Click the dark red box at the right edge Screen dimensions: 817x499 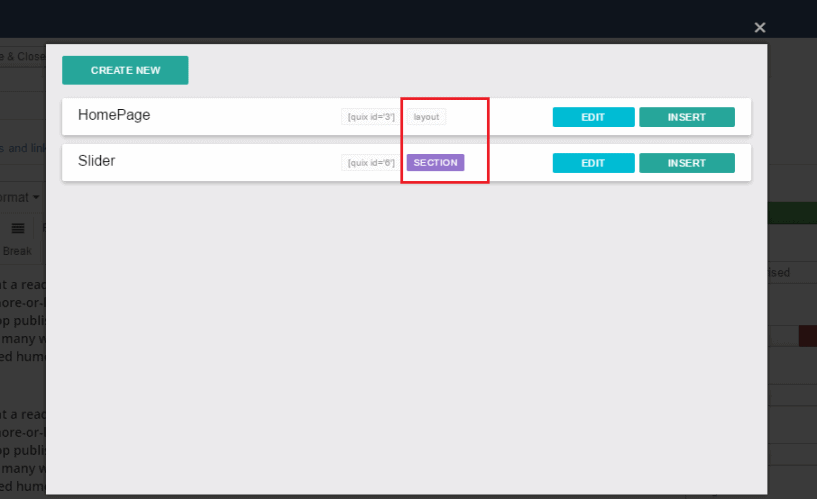tap(807, 336)
